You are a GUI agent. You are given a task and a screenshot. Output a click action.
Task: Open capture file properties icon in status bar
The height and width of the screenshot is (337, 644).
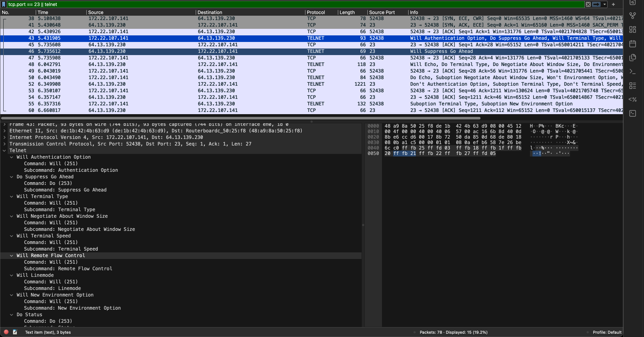(15, 332)
